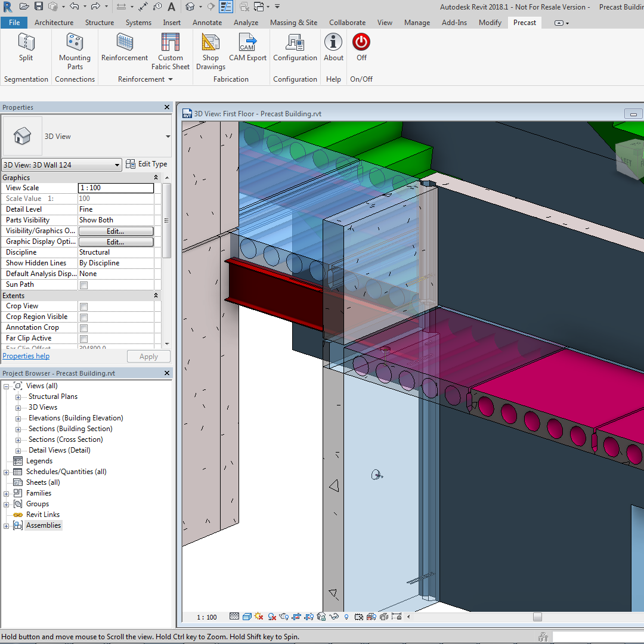644x644 pixels.
Task: Toggle the Crop View checkbox
Action: (83, 306)
